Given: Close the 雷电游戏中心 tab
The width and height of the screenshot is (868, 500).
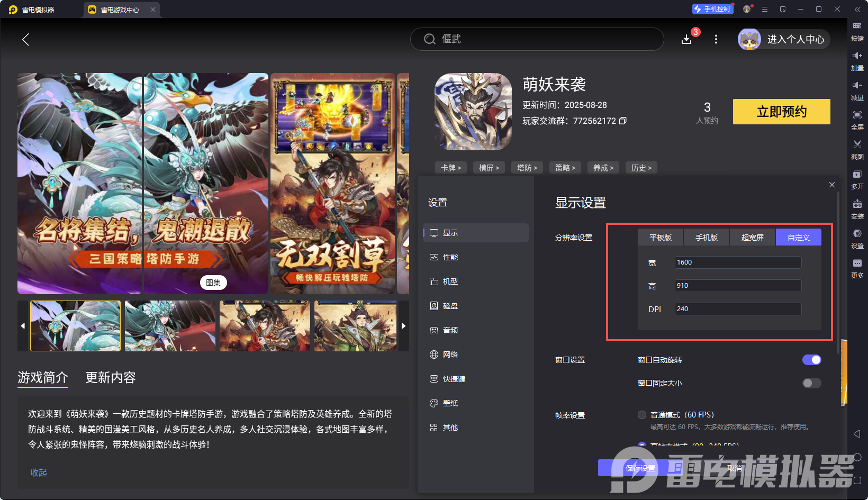Looking at the screenshot, I should 153,10.
